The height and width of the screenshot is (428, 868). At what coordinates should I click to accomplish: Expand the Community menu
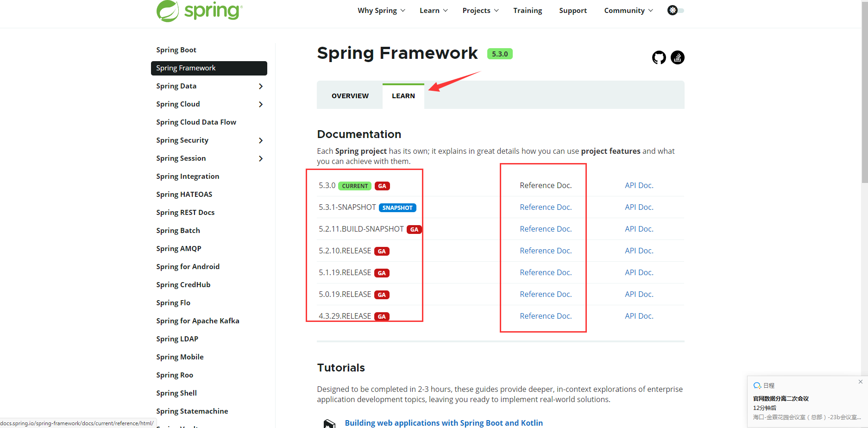(629, 10)
